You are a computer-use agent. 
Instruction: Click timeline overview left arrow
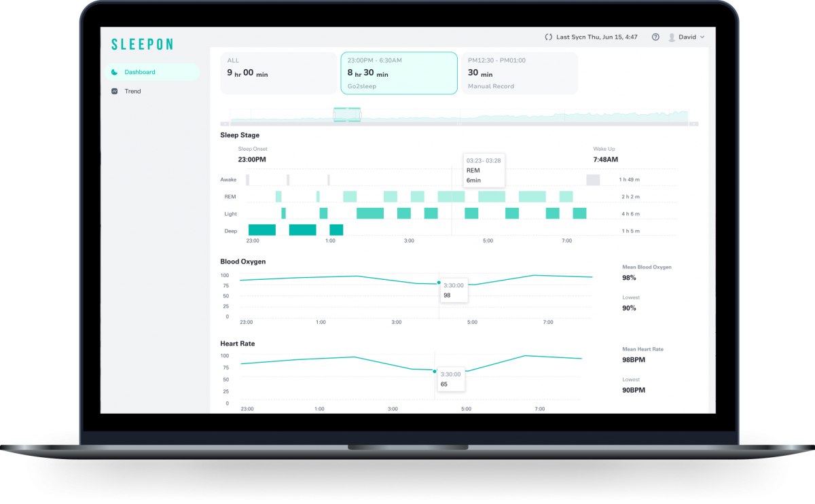tap(225, 124)
